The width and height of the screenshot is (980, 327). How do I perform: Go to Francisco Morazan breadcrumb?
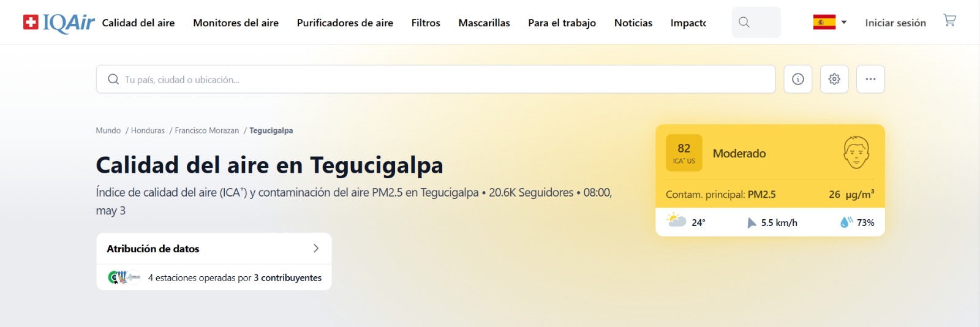(x=207, y=130)
